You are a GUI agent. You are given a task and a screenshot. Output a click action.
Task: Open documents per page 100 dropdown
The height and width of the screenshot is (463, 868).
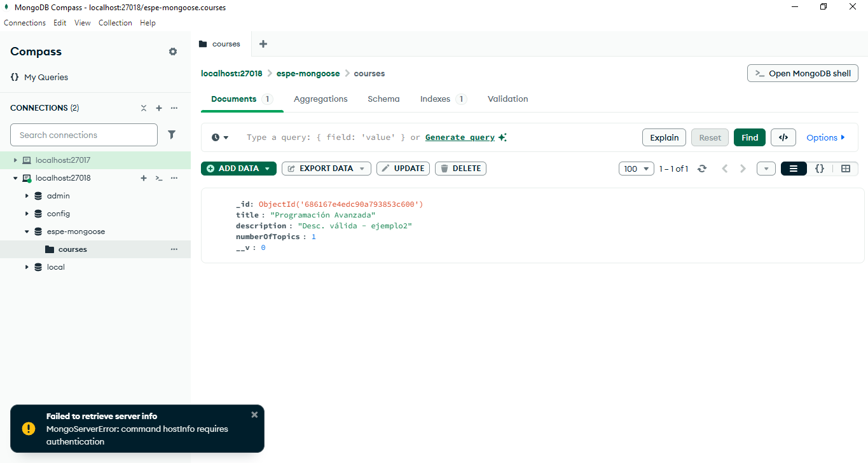637,169
